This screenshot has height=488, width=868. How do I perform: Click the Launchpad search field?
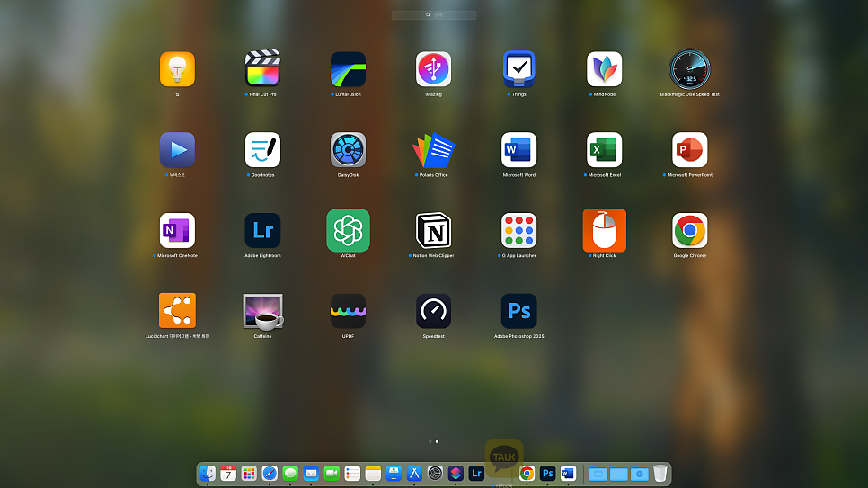(x=434, y=15)
